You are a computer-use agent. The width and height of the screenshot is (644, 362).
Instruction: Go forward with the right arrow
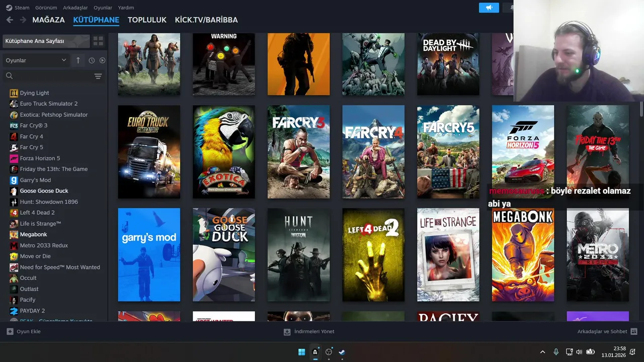coord(23,20)
